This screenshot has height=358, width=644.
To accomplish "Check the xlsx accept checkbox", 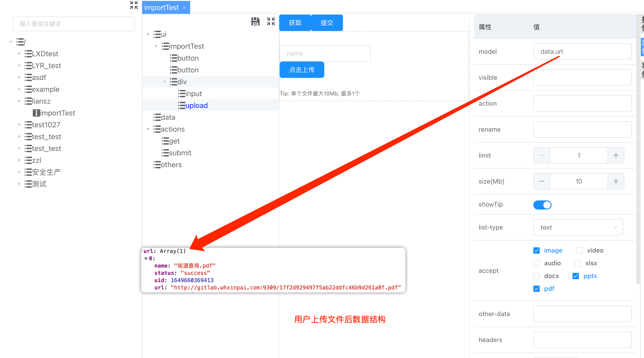I will click(578, 263).
